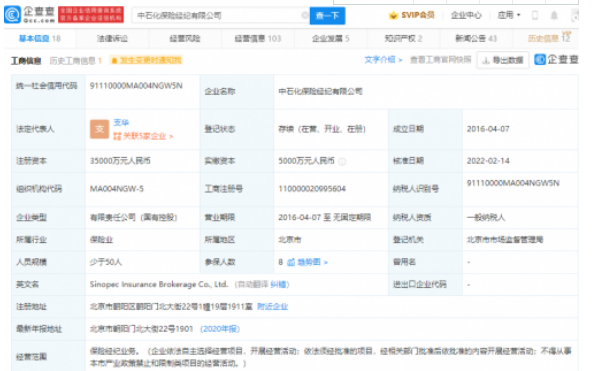Screen dimensions: 602x371
Task: Select organization code MA004NGW-5
Action: 117,189
